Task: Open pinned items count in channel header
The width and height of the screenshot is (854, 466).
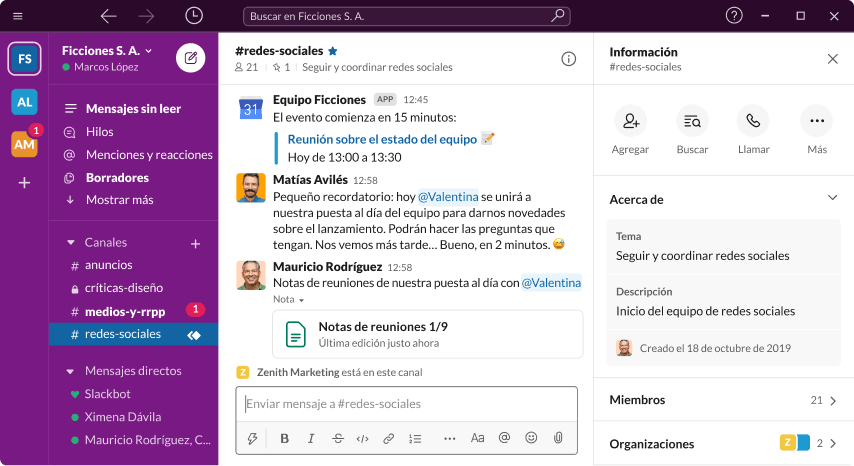Action: point(282,67)
